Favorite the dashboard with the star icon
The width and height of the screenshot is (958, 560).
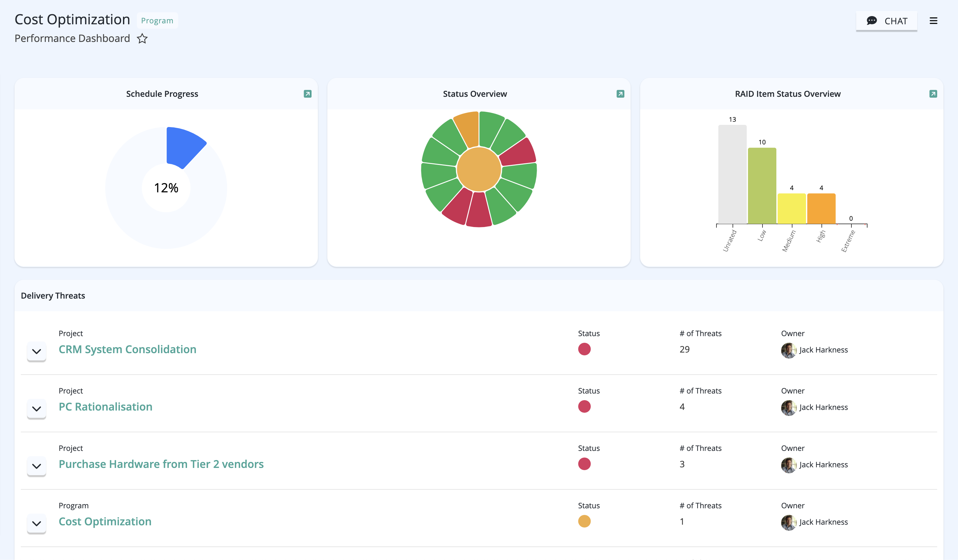[x=142, y=39]
